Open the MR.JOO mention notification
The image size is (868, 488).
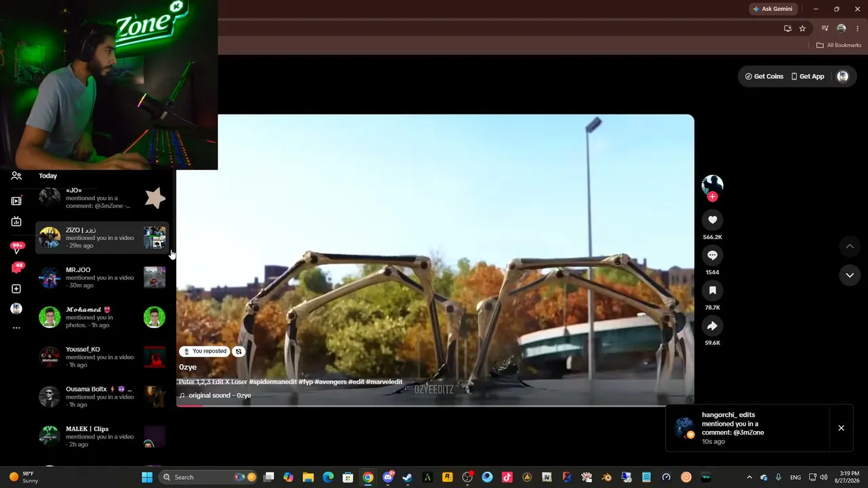coord(102,277)
